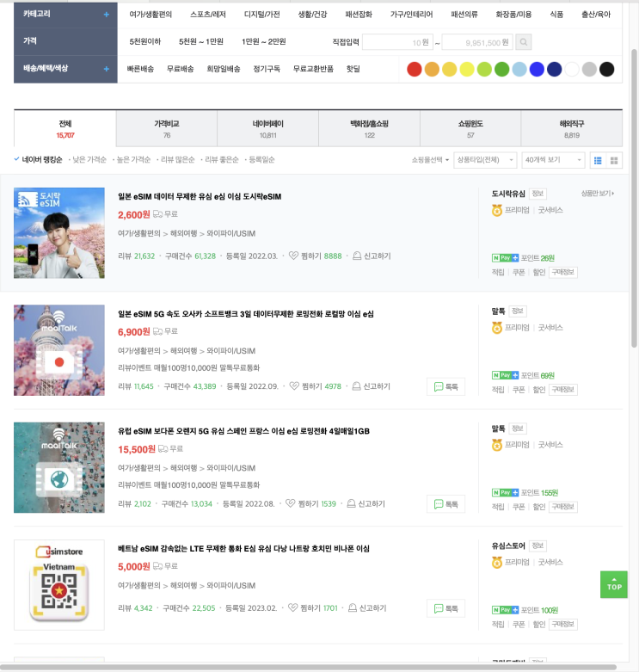Expand 배송/혜택/색상 plus icon
The image size is (639, 672).
(107, 69)
